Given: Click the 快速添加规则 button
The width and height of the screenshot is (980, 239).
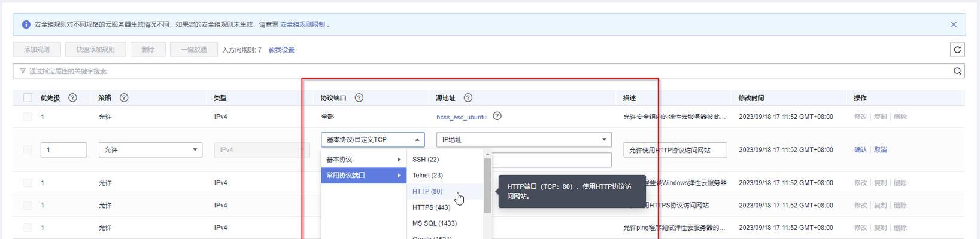Looking at the screenshot, I should (x=95, y=50).
